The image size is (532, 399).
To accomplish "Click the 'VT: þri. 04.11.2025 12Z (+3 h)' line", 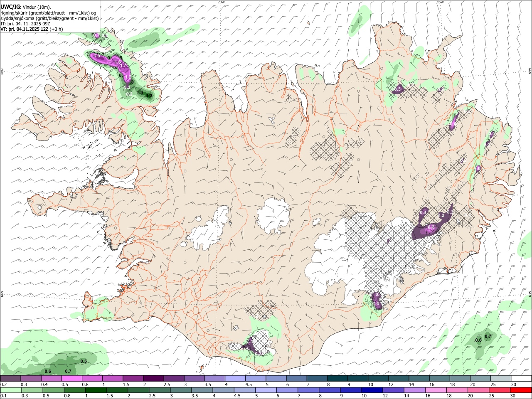I will 32,29.
